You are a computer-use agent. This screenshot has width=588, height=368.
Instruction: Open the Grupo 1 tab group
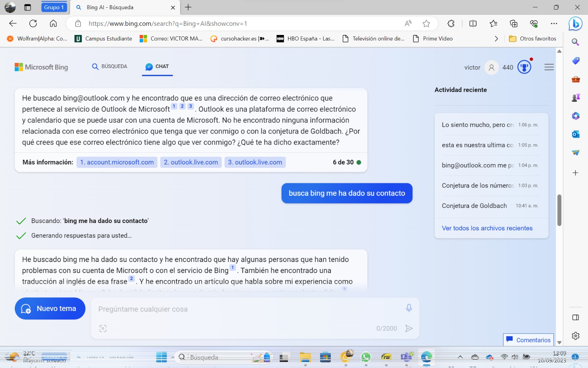[x=54, y=7]
